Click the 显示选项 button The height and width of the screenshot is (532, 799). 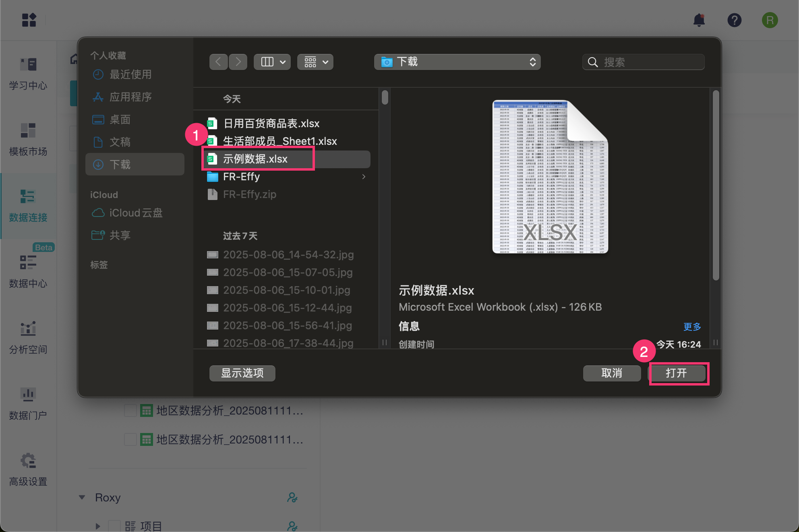tap(242, 373)
